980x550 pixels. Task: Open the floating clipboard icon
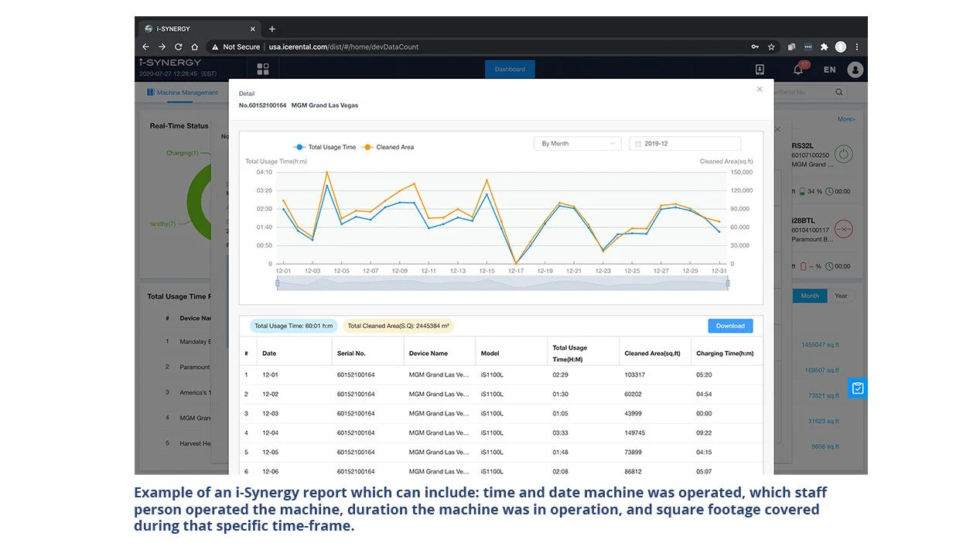click(857, 388)
